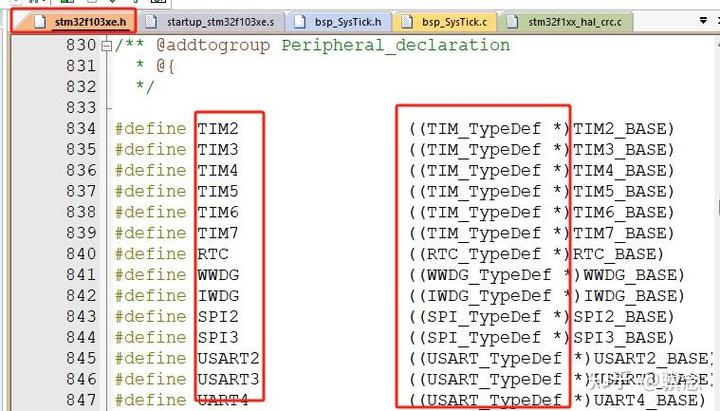Place cursor on TIM2 macro name
The image size is (720, 411).
[x=218, y=129]
